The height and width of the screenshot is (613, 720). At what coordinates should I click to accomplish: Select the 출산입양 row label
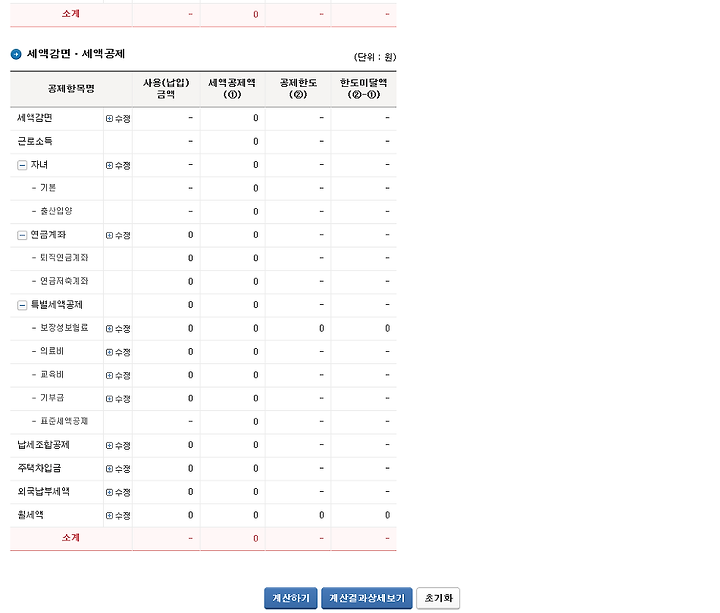[x=56, y=211]
